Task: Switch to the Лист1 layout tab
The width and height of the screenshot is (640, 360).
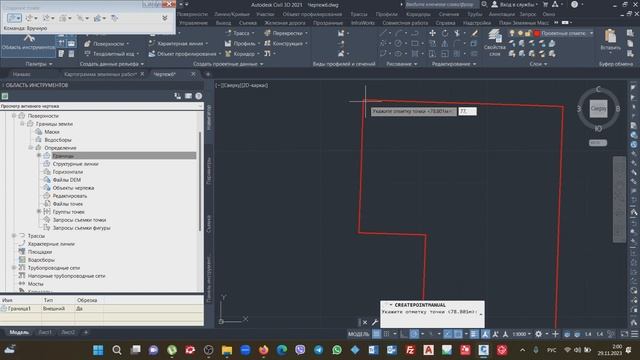Action: click(45, 332)
